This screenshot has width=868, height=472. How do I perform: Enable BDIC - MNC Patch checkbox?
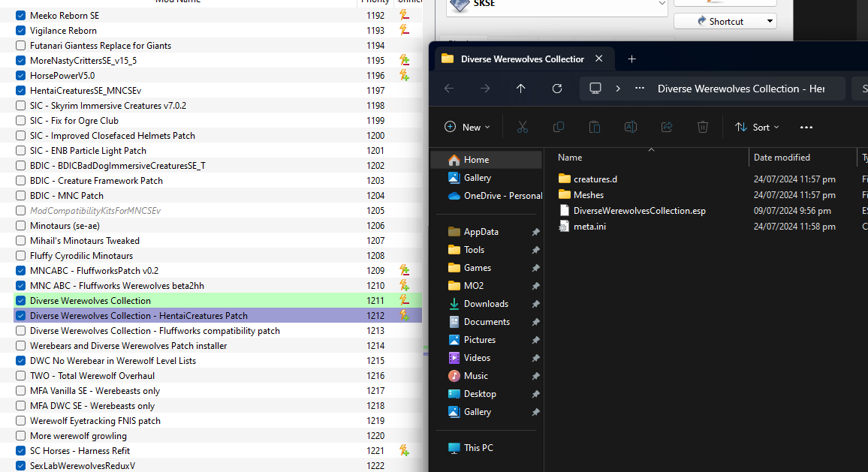click(x=20, y=195)
